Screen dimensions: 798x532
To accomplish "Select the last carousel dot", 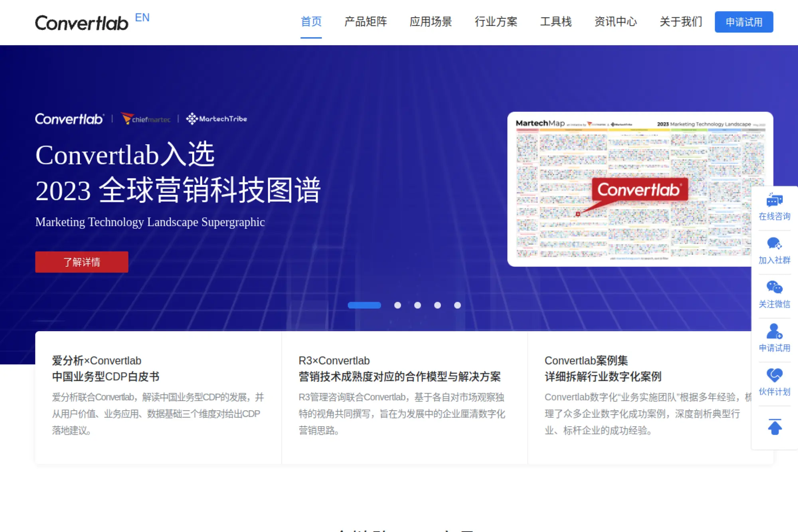I will (457, 305).
